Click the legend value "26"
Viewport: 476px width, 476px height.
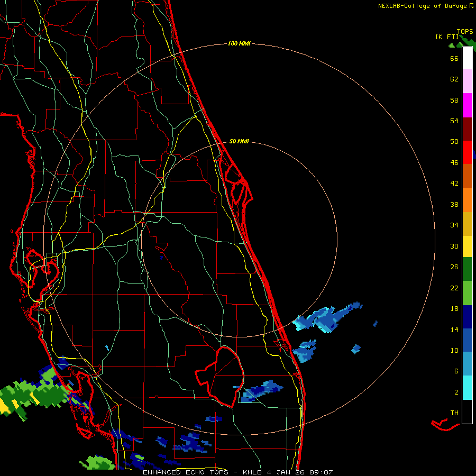tap(454, 267)
